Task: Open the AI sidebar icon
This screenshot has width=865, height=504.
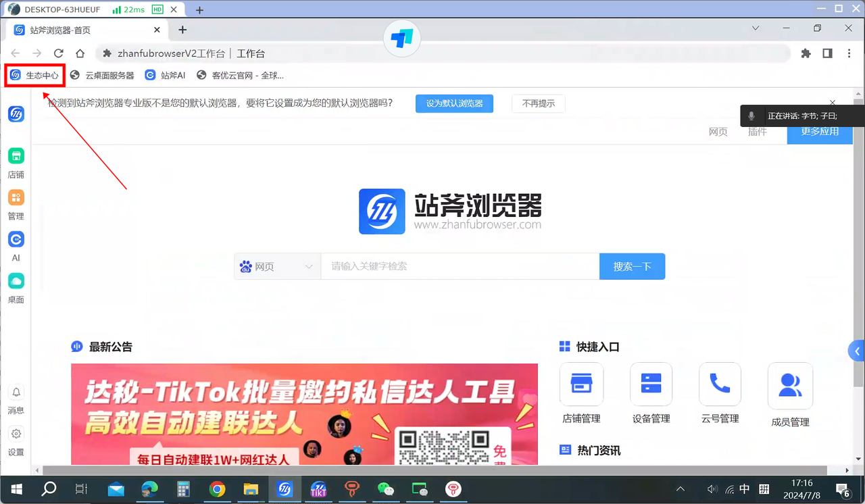Action: tap(16, 239)
